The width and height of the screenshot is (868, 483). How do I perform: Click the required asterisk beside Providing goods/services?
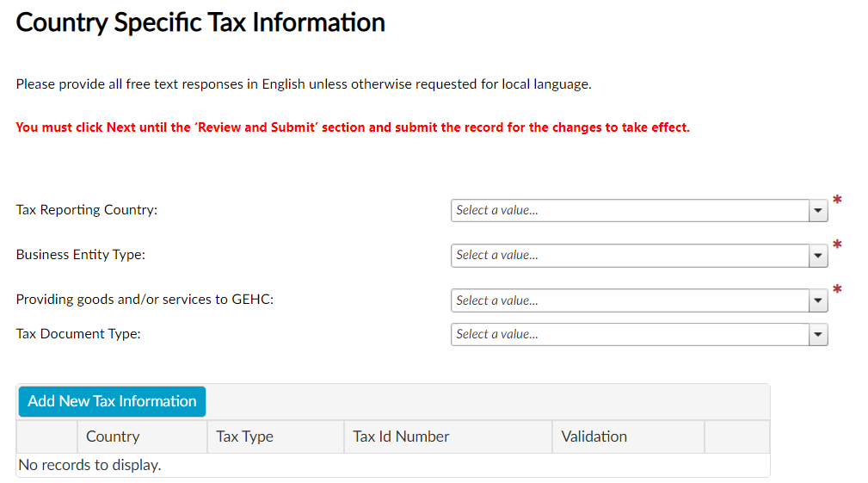[837, 289]
